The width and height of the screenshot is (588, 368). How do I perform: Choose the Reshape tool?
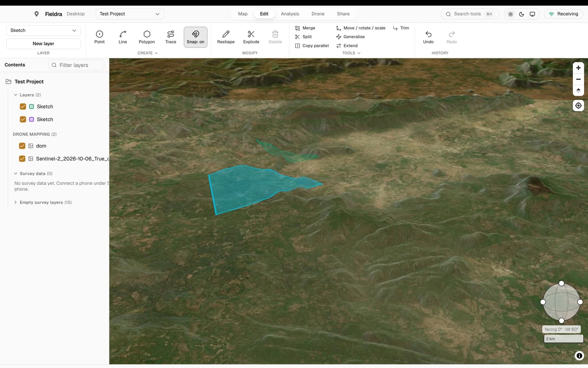click(x=226, y=37)
